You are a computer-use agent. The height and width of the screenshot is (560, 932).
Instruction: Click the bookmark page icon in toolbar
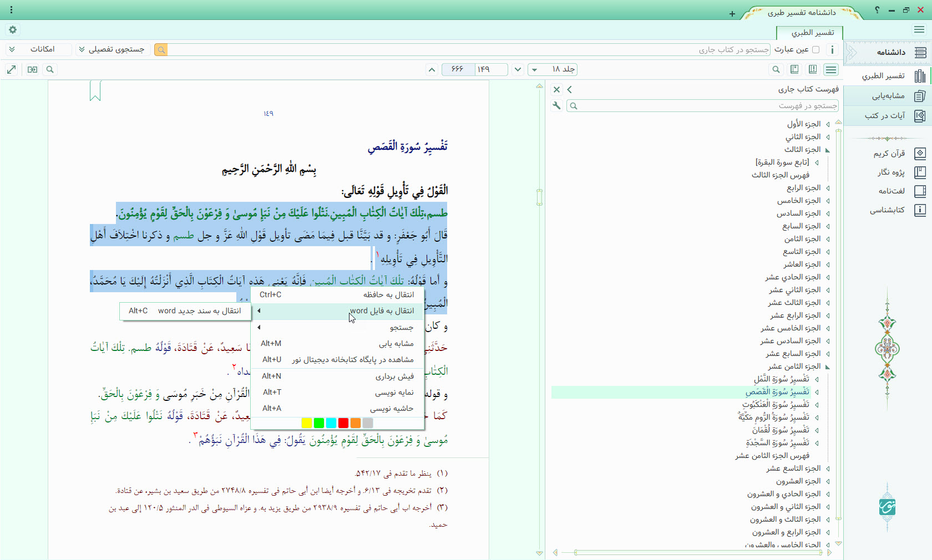point(794,69)
